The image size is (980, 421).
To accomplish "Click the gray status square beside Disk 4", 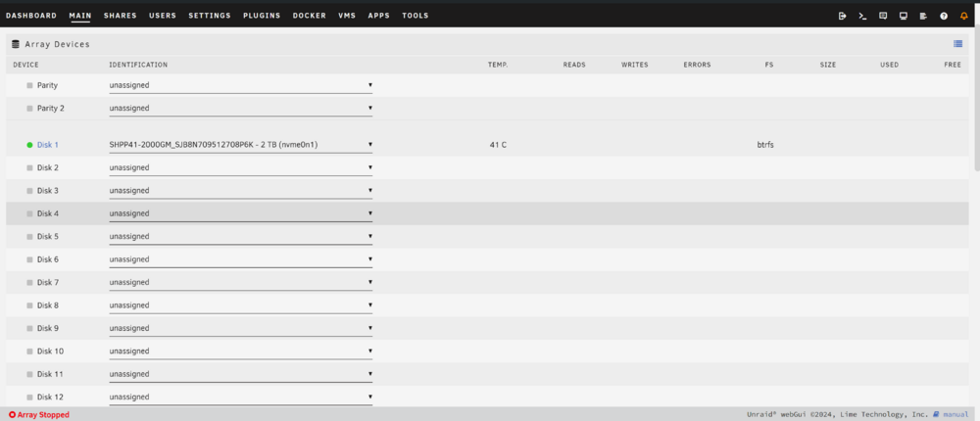I will coord(29,213).
